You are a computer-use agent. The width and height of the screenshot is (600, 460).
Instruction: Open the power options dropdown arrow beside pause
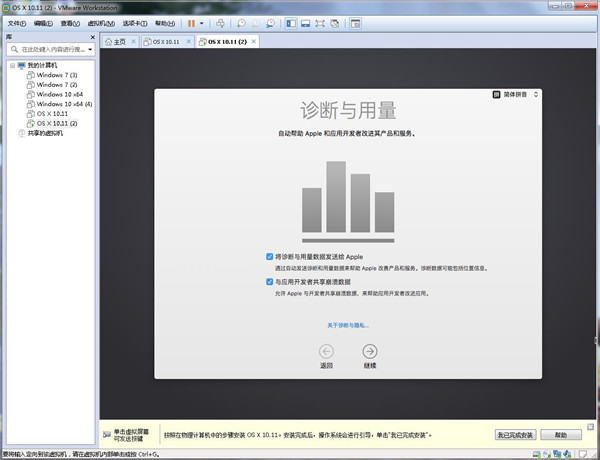click(202, 24)
